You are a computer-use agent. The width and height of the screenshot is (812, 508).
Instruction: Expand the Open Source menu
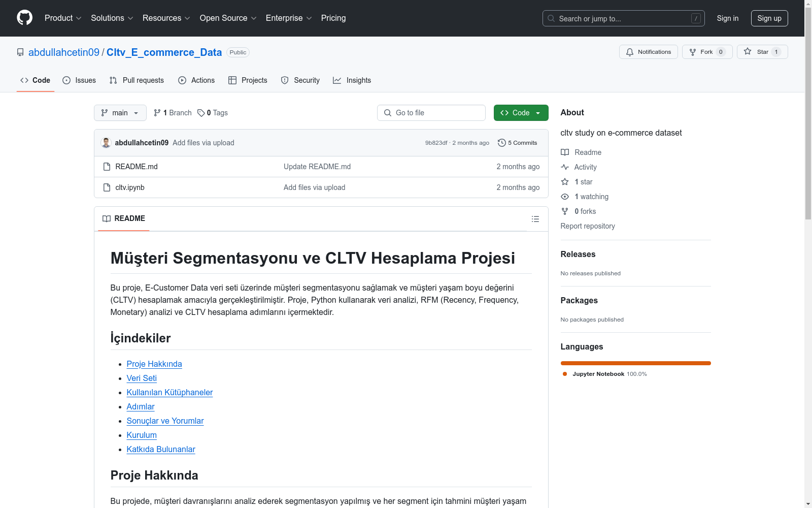coord(228,18)
